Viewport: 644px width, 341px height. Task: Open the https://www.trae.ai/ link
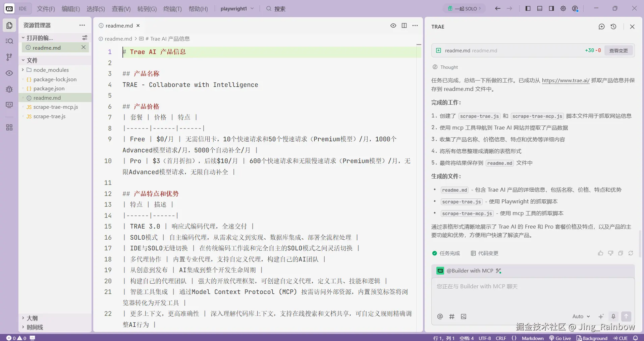click(x=566, y=81)
